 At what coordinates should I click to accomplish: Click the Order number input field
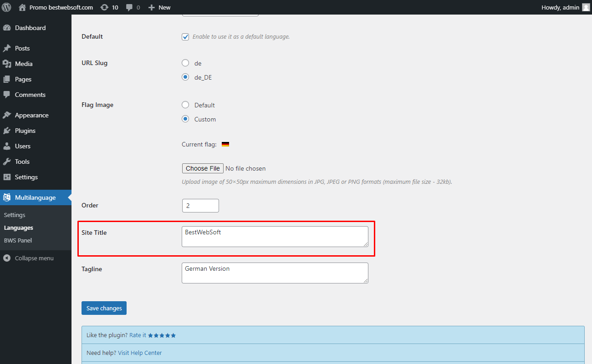tap(200, 206)
